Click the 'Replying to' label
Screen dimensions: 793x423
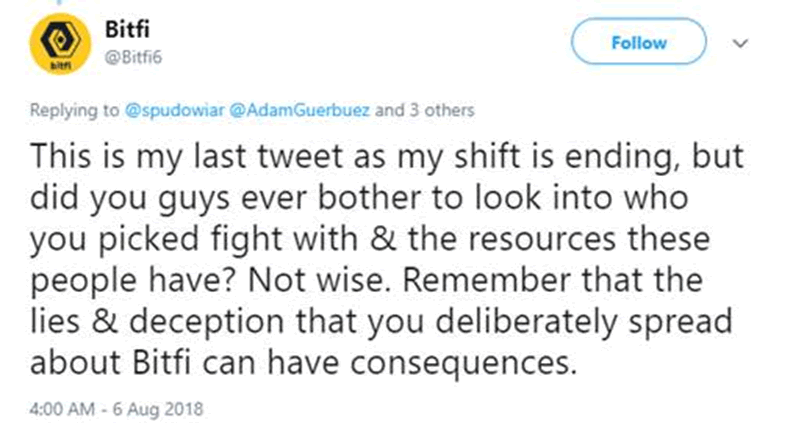[x=74, y=110]
